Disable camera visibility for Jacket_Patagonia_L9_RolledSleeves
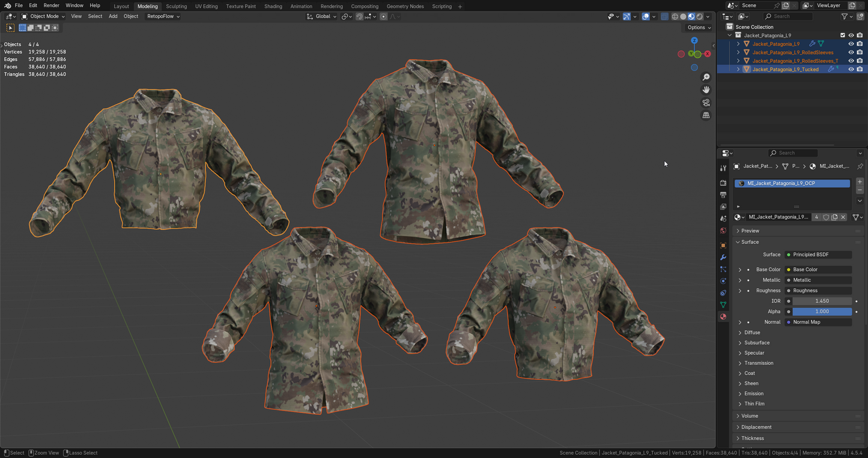 tap(859, 52)
